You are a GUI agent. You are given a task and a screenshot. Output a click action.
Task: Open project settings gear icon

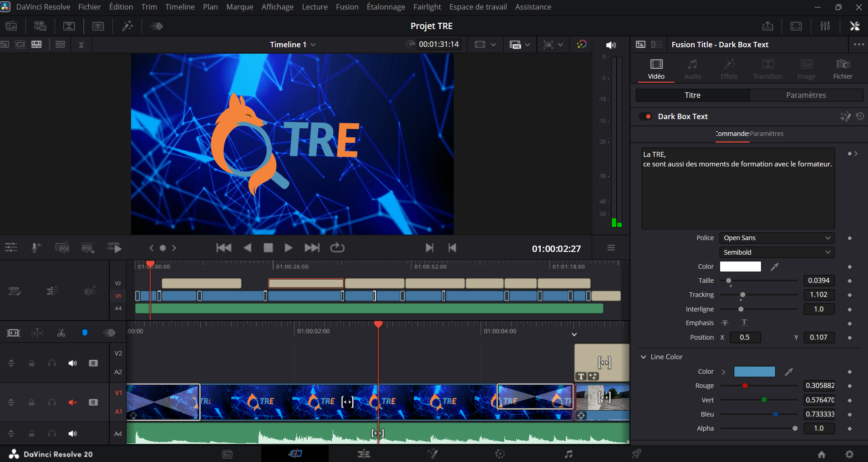pyautogui.click(x=849, y=454)
